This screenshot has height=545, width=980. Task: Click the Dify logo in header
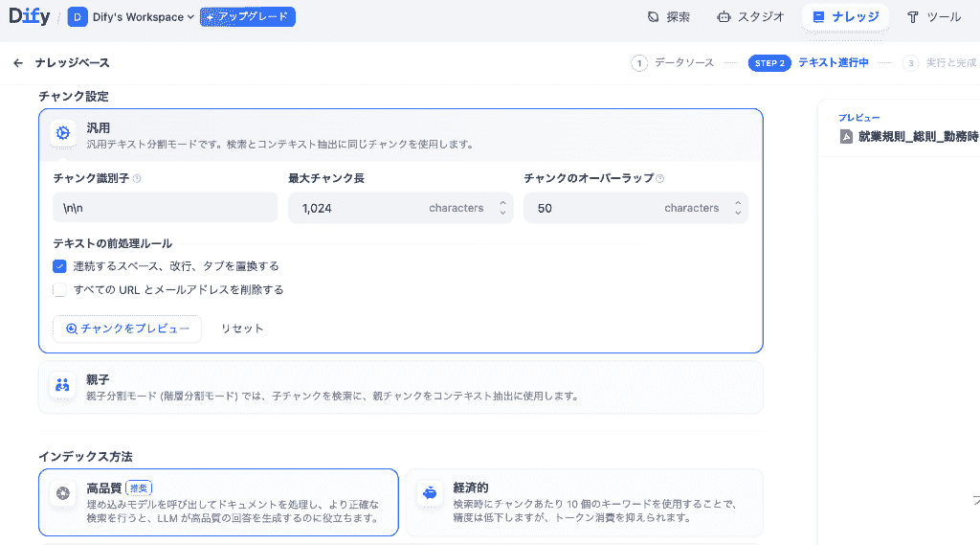point(30,16)
